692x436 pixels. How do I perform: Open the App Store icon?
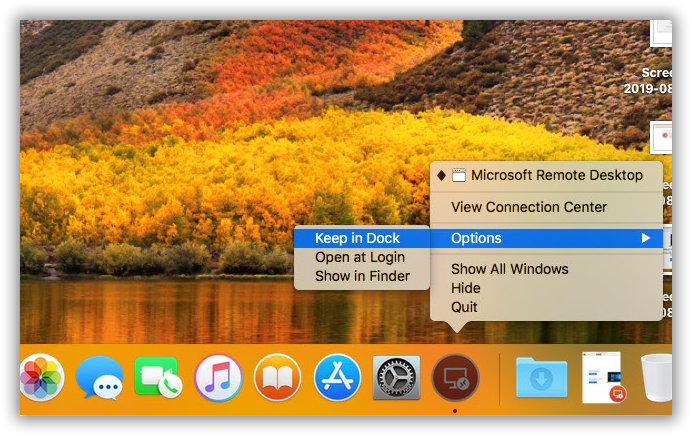pos(337,379)
